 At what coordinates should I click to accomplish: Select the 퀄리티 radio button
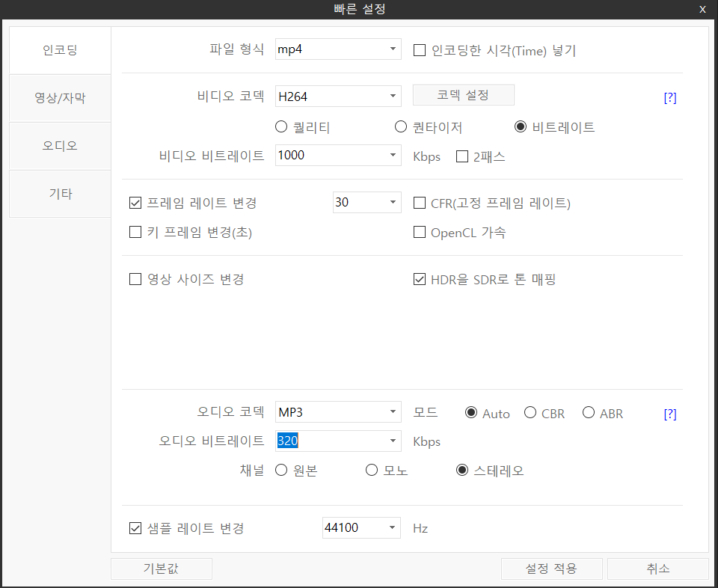[x=280, y=126]
